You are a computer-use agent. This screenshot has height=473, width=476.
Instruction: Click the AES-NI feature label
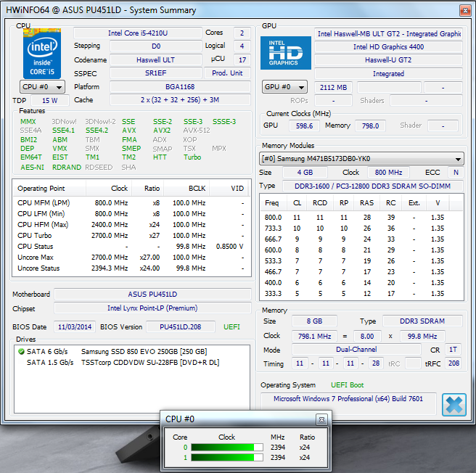click(x=32, y=168)
